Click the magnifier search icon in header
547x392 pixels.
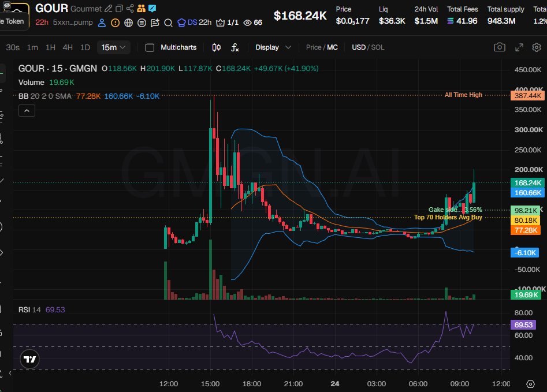[x=168, y=23]
